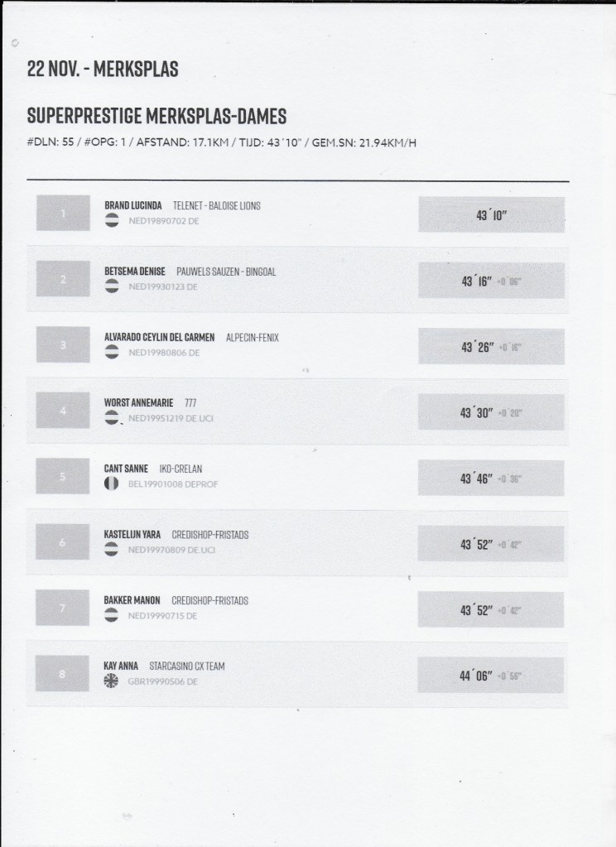The image size is (616, 847).
Task: Click Kay Anna's 44'06" time box
Action: (x=491, y=676)
